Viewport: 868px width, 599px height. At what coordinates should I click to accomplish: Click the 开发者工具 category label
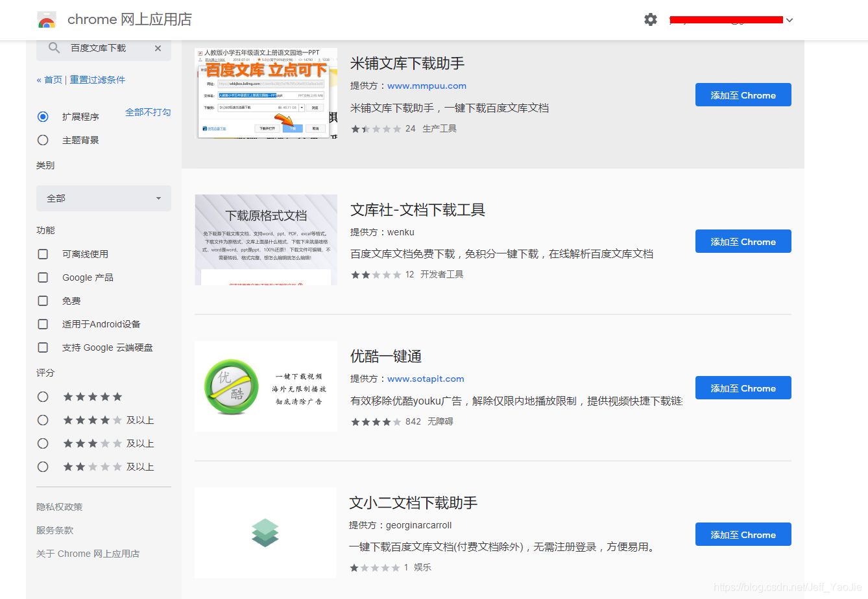(x=442, y=274)
